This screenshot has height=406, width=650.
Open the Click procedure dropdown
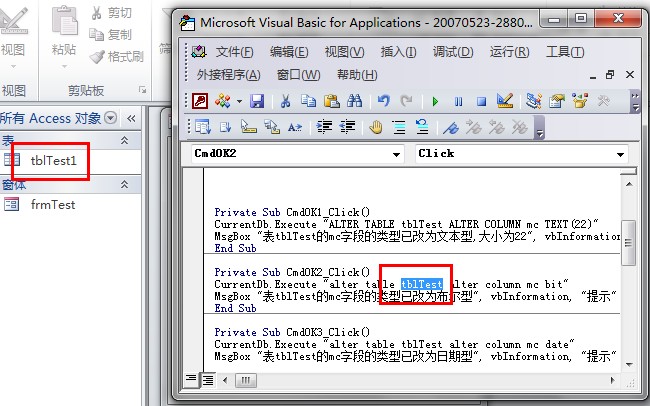tap(620, 154)
